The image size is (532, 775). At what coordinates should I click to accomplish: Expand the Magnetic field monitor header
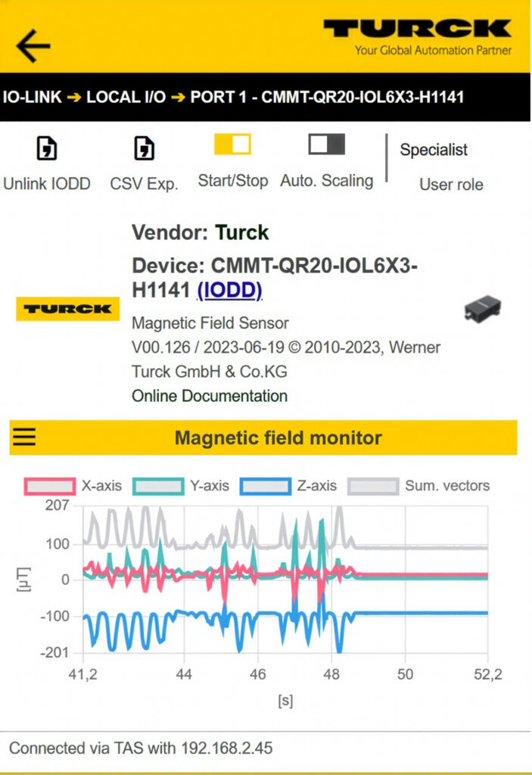point(278,437)
